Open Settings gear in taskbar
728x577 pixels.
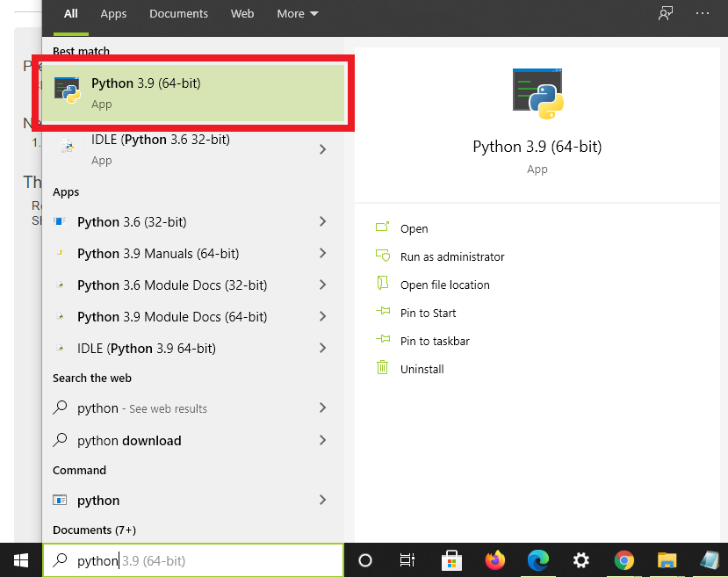pos(581,560)
